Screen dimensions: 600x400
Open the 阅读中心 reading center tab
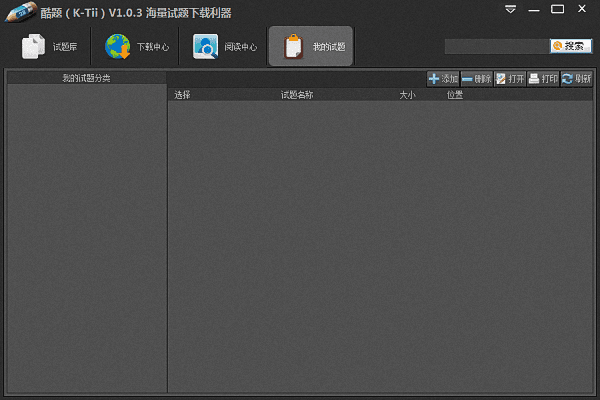coord(223,47)
